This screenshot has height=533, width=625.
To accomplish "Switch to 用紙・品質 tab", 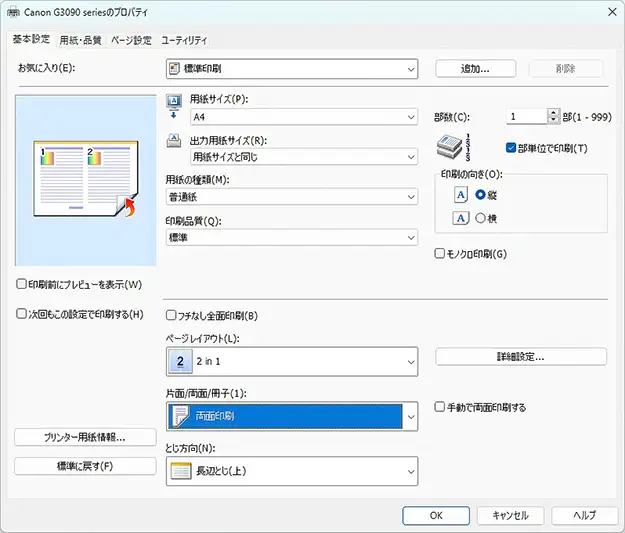I will (81, 40).
